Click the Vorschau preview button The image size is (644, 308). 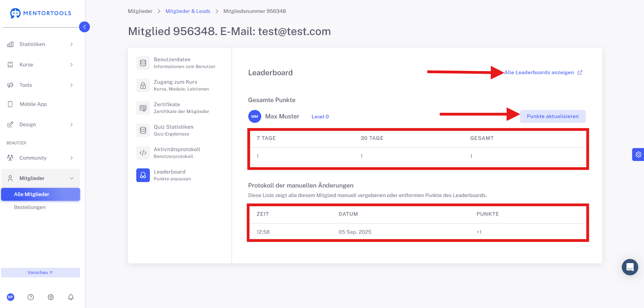[40, 273]
